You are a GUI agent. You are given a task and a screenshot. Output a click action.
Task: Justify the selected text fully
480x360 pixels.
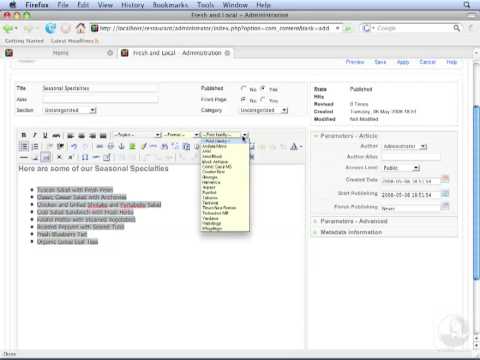coord(103,135)
